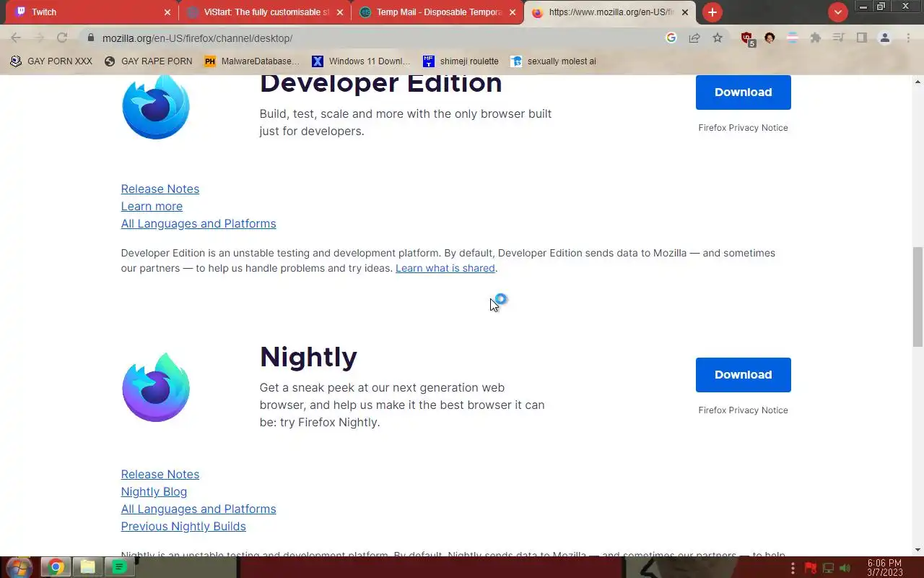Switch to the ViStart tab

pyautogui.click(x=265, y=12)
